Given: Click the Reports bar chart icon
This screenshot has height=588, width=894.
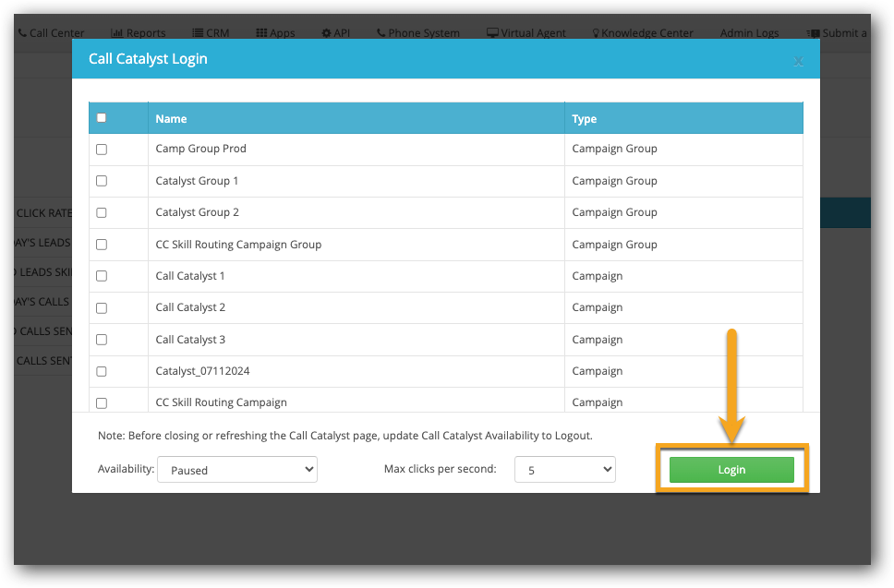Looking at the screenshot, I should pyautogui.click(x=117, y=33).
